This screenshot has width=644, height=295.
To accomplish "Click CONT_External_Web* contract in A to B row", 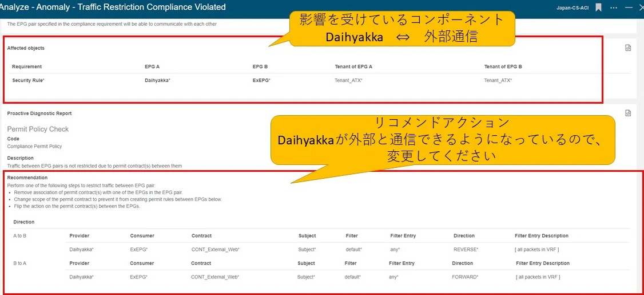I will tap(215, 249).
